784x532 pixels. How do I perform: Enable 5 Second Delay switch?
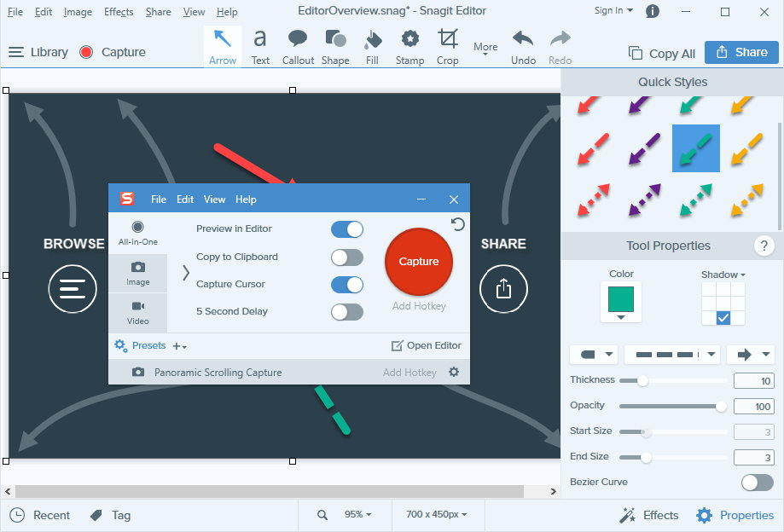coord(347,312)
